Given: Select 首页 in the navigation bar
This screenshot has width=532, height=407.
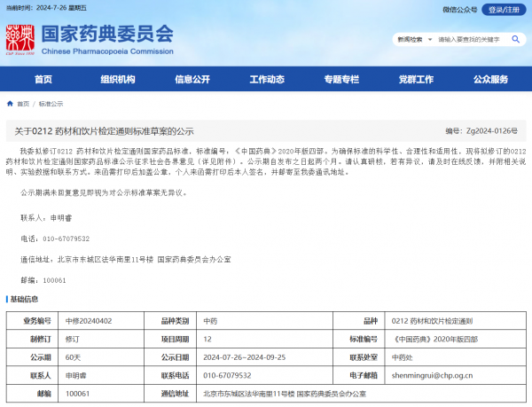Looking at the screenshot, I should click(42, 79).
